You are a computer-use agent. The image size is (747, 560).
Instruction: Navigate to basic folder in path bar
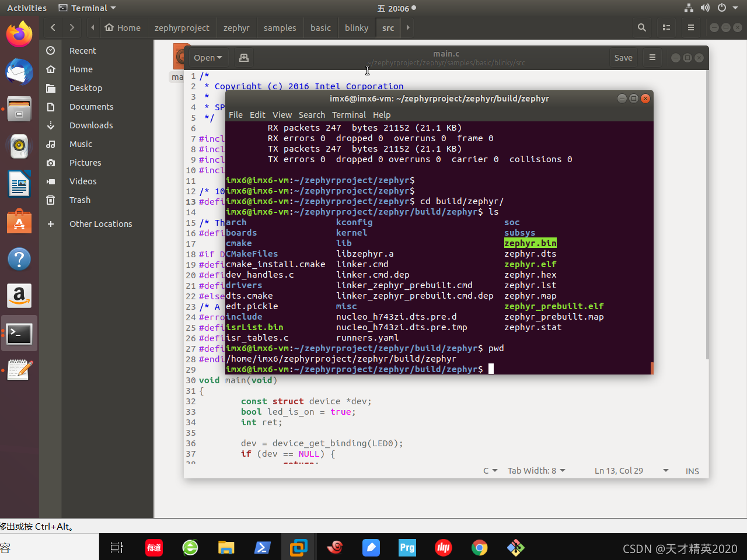coord(320,27)
